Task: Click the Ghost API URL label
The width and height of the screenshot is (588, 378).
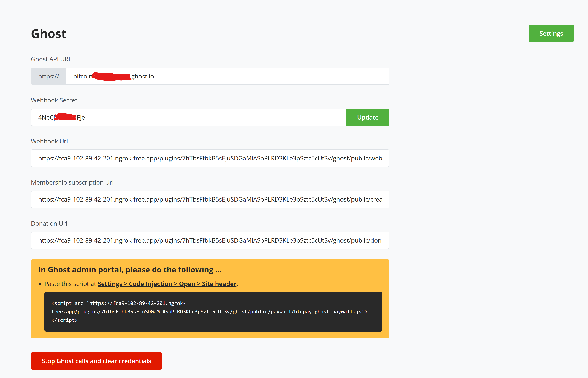Action: pyautogui.click(x=51, y=59)
